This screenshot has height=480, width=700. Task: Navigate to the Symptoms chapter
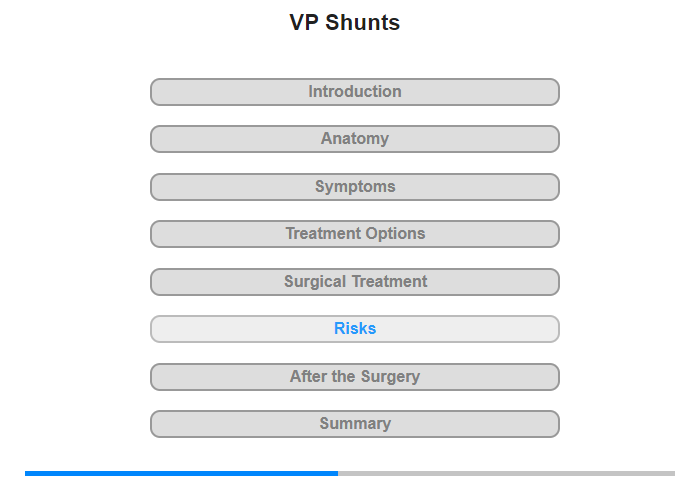[354, 187]
